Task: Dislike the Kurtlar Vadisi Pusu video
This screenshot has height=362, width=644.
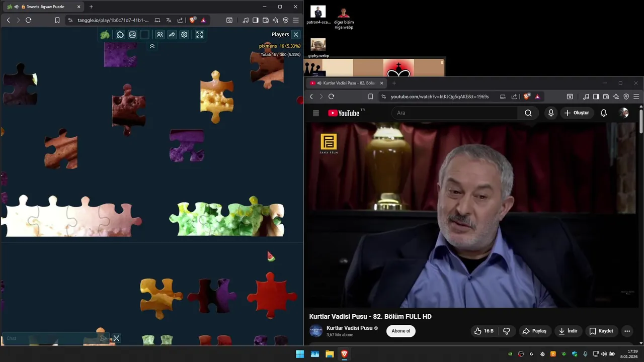Action: [507, 331]
